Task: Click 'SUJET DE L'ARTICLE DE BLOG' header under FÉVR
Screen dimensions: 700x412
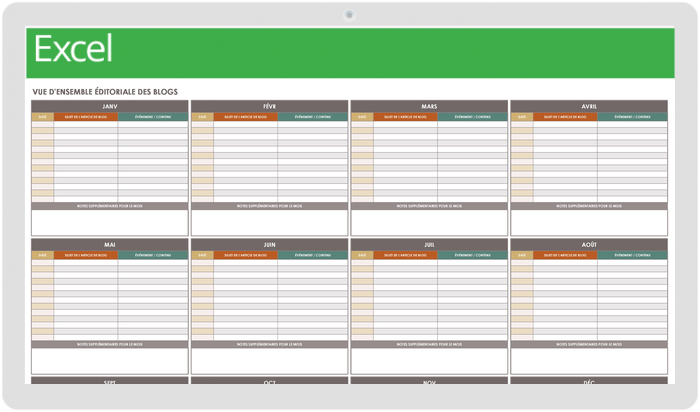Action: (246, 117)
